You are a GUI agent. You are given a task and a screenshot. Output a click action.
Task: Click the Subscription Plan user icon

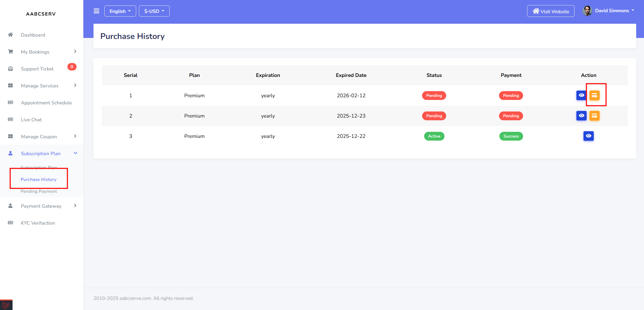[11, 153]
